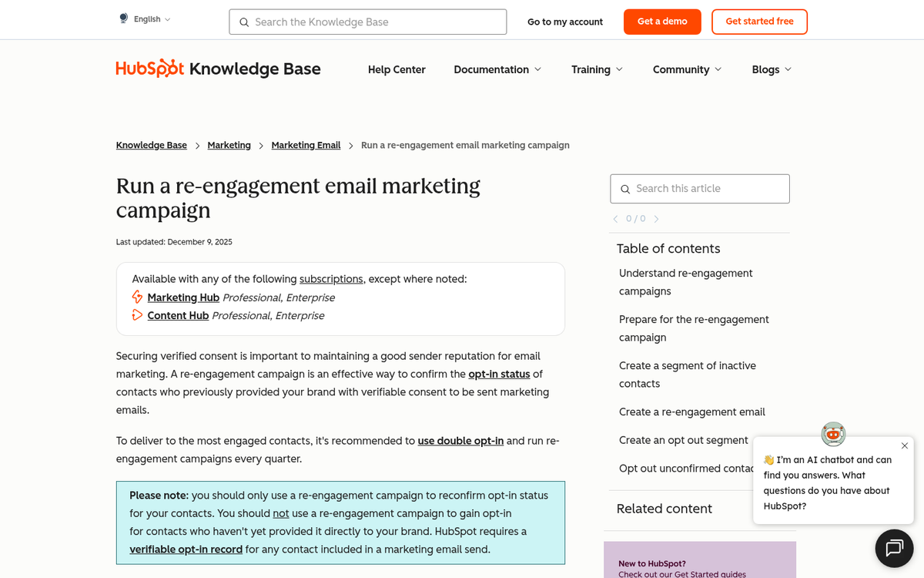Click the search icon inside the article search field

[x=625, y=189]
